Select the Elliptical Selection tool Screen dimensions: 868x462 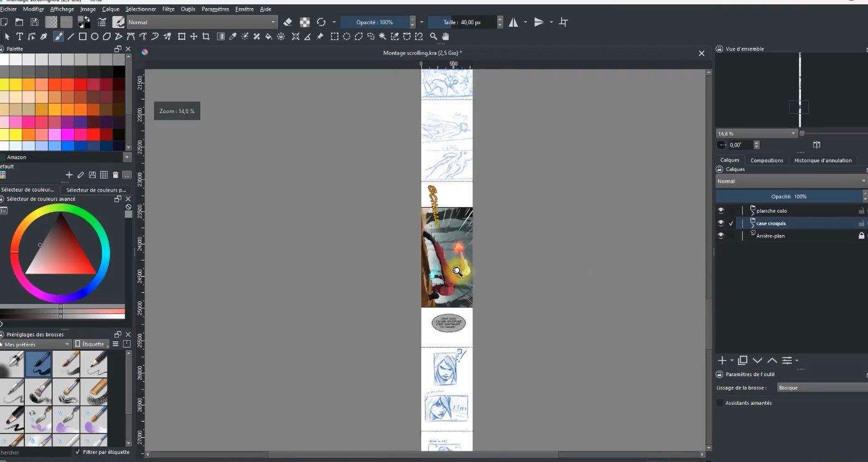(x=347, y=37)
